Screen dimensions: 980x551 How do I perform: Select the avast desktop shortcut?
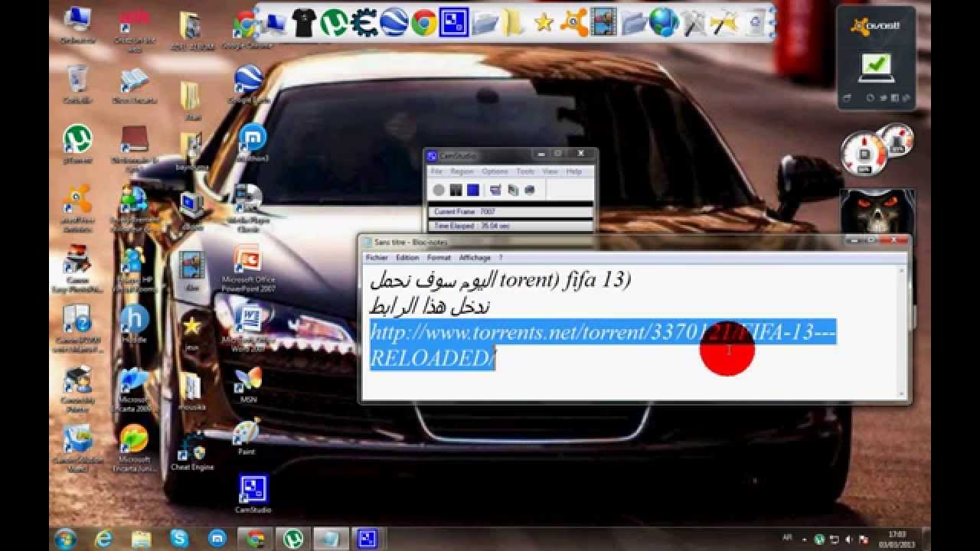point(77,208)
